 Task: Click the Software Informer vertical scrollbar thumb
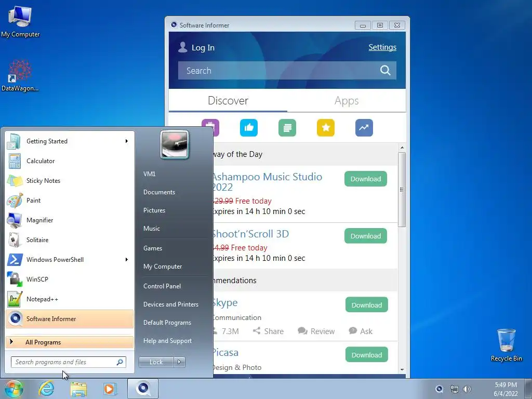tap(402, 190)
